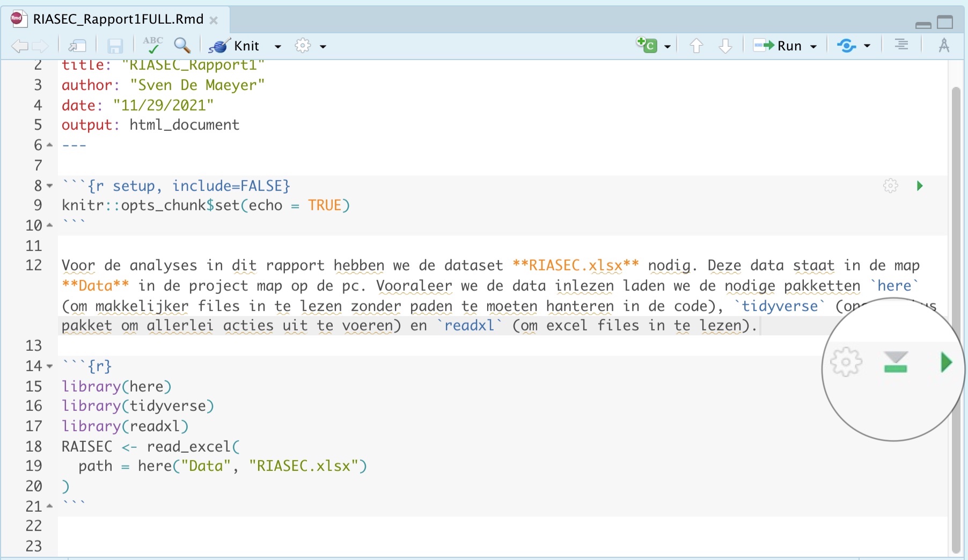
Task: Knit the document
Action: (x=234, y=46)
